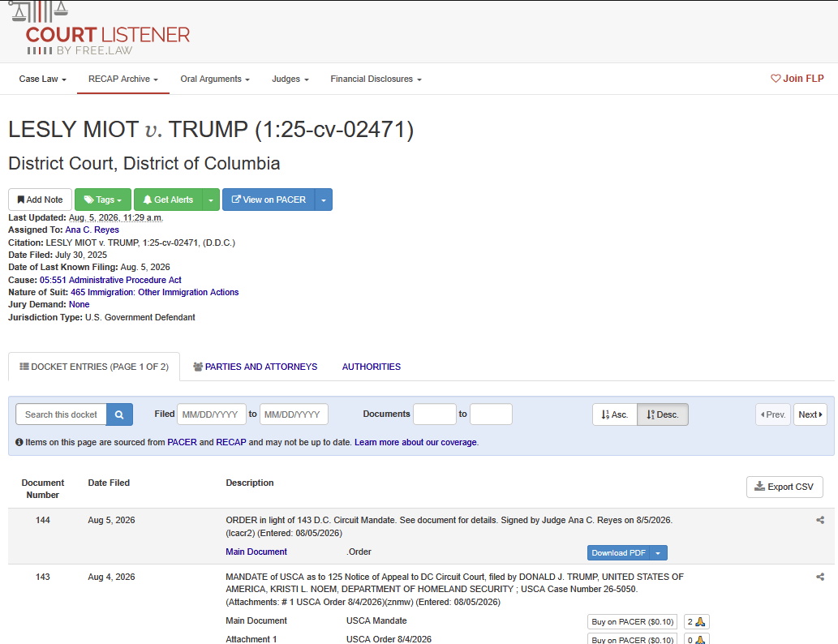838x644 pixels.
Task: Click prayer hands icon beside USCA Mandate
Action: point(696,621)
